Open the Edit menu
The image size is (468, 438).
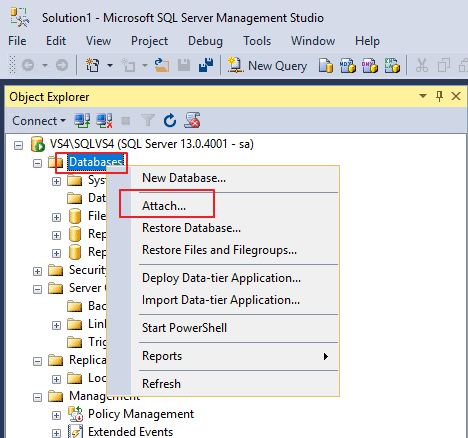(56, 41)
